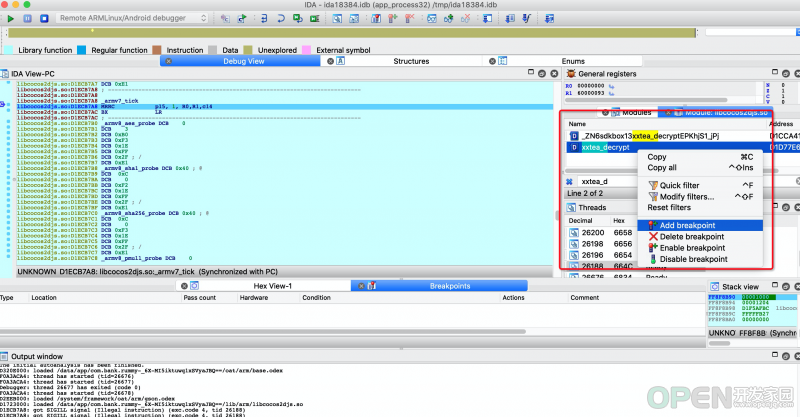This screenshot has width=800, height=417.
Task: Click the navigation band overview bar
Action: pyautogui.click(x=352, y=33)
